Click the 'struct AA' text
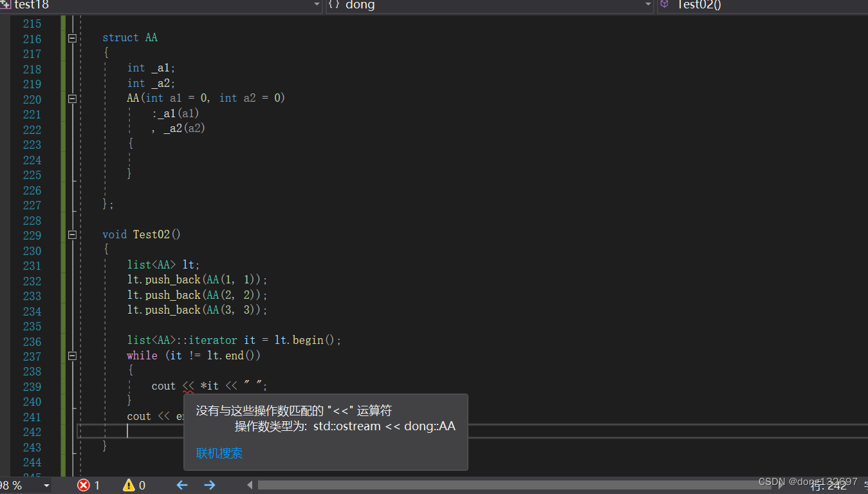This screenshot has width=868, height=494. [x=130, y=38]
